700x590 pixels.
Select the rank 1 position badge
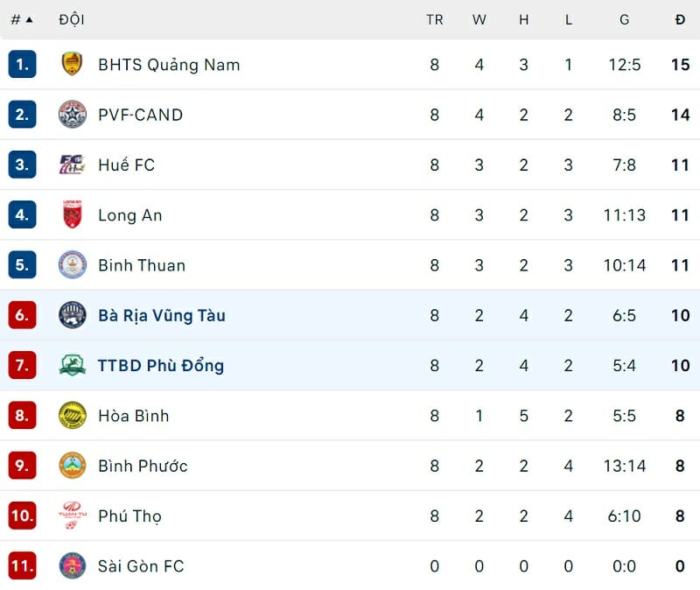click(22, 64)
